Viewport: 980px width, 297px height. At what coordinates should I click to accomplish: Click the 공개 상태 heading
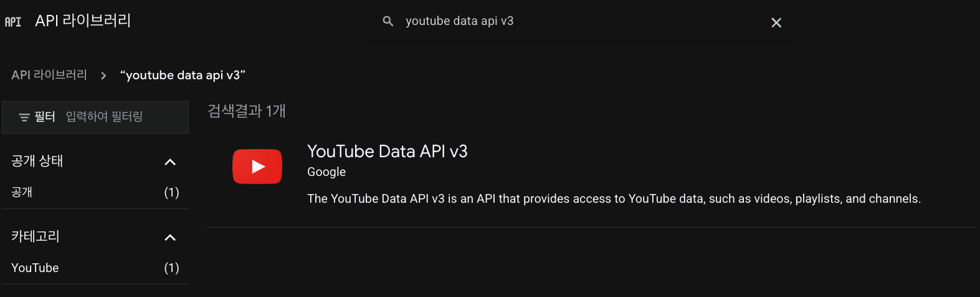tap(37, 161)
